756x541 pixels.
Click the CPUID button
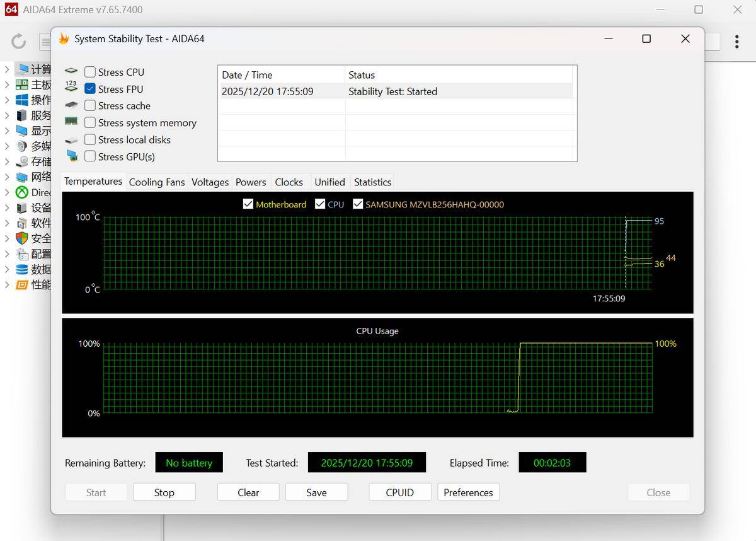coord(399,492)
